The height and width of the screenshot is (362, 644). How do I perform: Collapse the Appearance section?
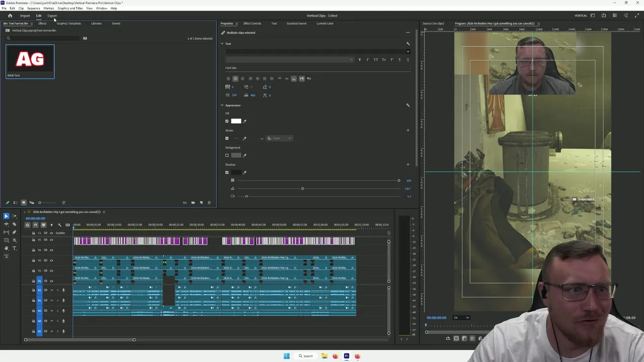[222, 105]
